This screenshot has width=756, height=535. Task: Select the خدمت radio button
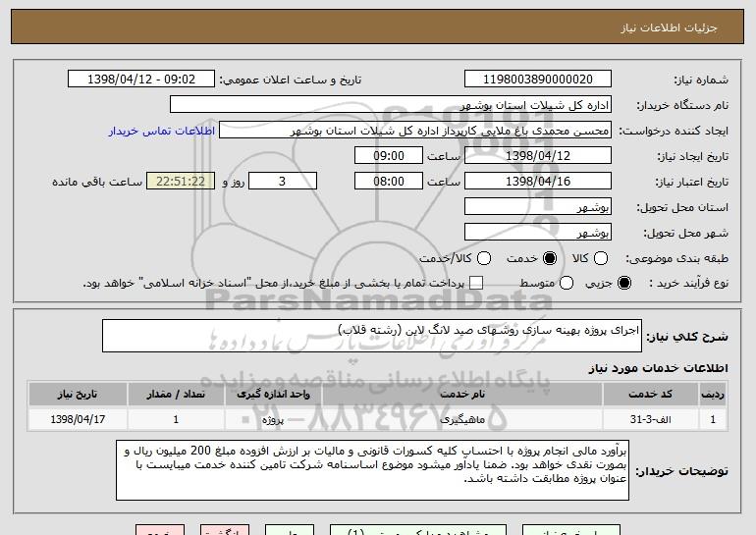[550, 258]
